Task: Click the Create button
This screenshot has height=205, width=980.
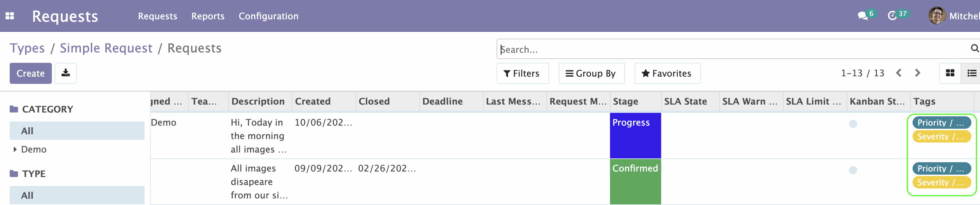Action: 30,73
